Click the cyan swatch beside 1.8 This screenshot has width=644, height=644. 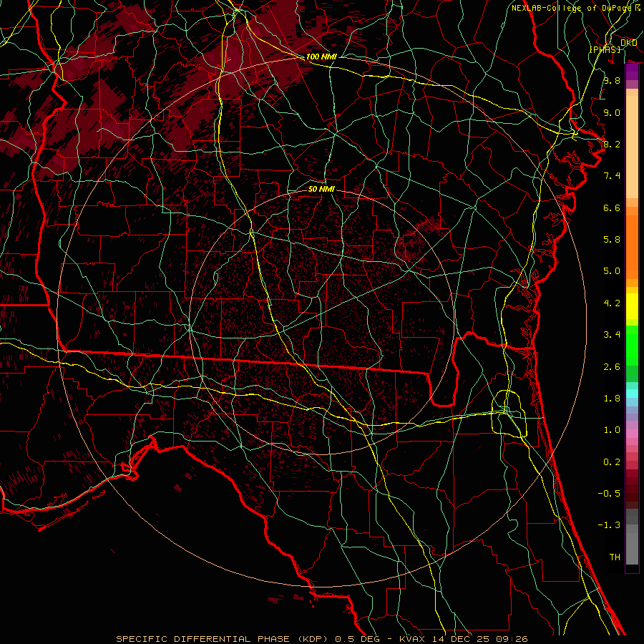click(632, 393)
